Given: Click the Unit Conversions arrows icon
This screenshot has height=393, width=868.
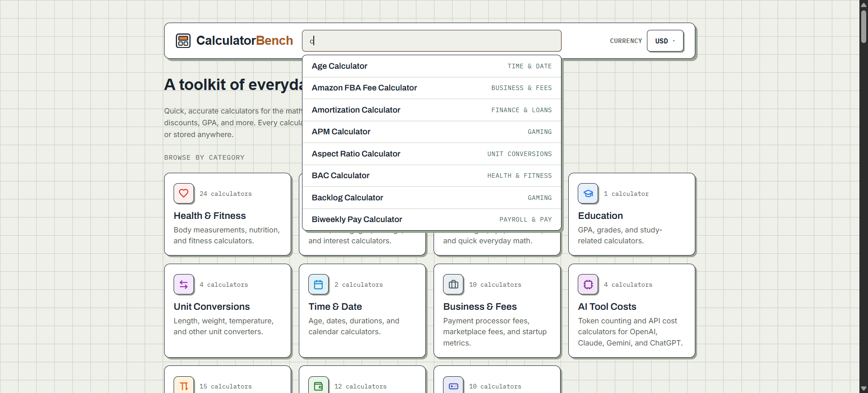Looking at the screenshot, I should [x=184, y=284].
